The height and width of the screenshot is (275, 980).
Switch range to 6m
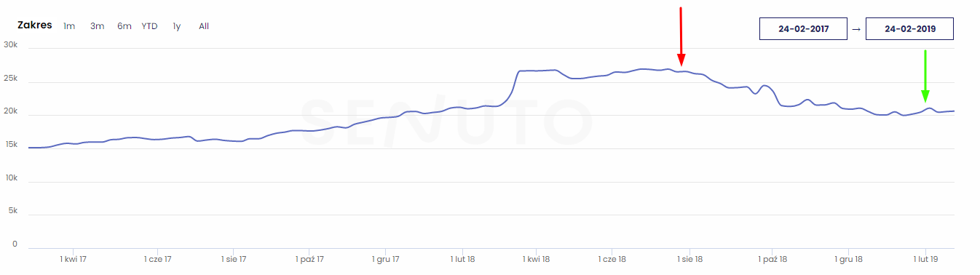(x=125, y=26)
